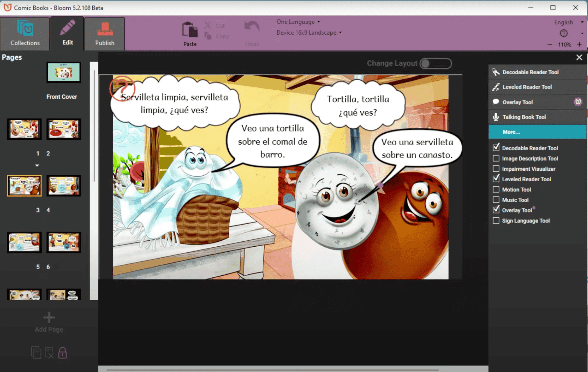Screen dimensions: 588x372
Task: Select the Front Cover page thumbnail
Action: point(64,72)
